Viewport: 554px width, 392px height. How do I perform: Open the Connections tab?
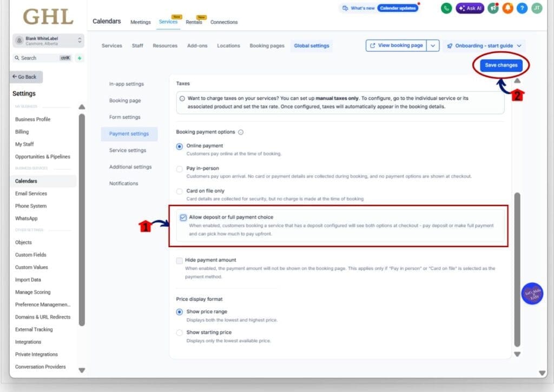pyautogui.click(x=224, y=22)
